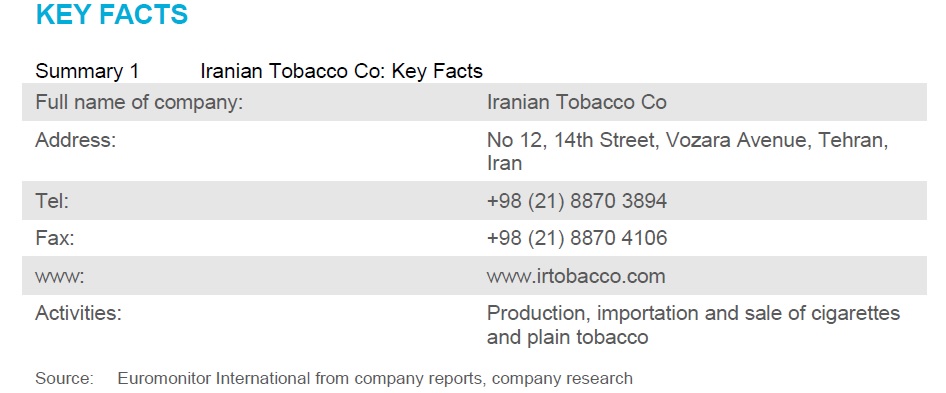This screenshot has height=393, width=946.
Task: Click the KEY FACTS heading
Action: (x=112, y=14)
